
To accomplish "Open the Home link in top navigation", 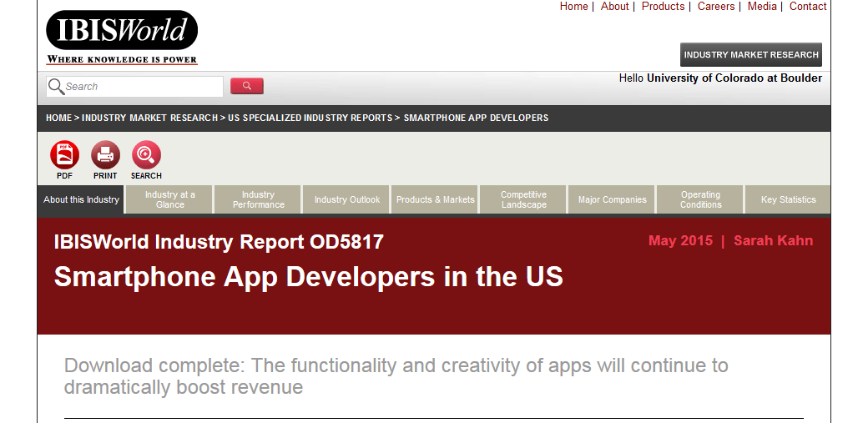I will 573,6.
